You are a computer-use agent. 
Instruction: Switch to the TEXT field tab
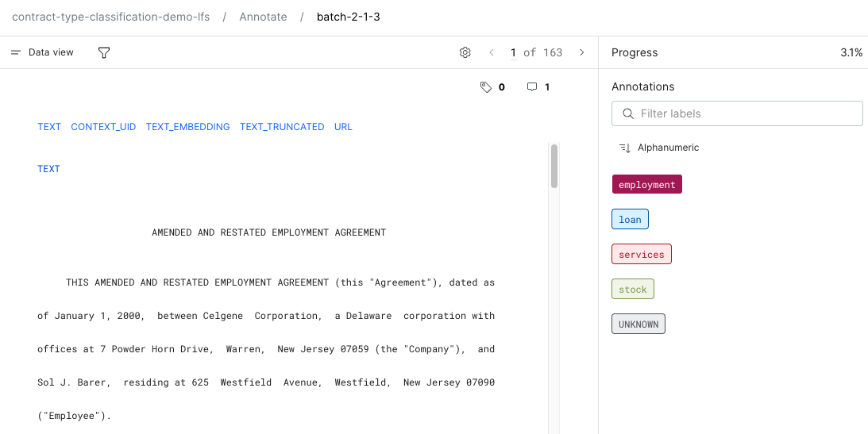point(49,127)
